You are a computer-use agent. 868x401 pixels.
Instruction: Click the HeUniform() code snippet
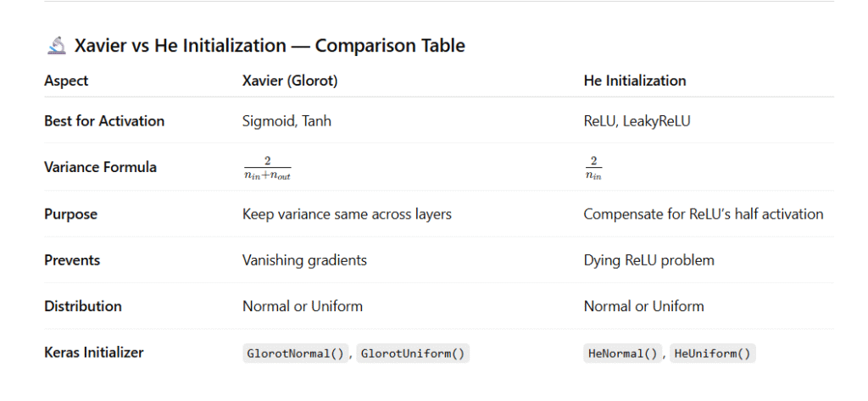tap(712, 354)
